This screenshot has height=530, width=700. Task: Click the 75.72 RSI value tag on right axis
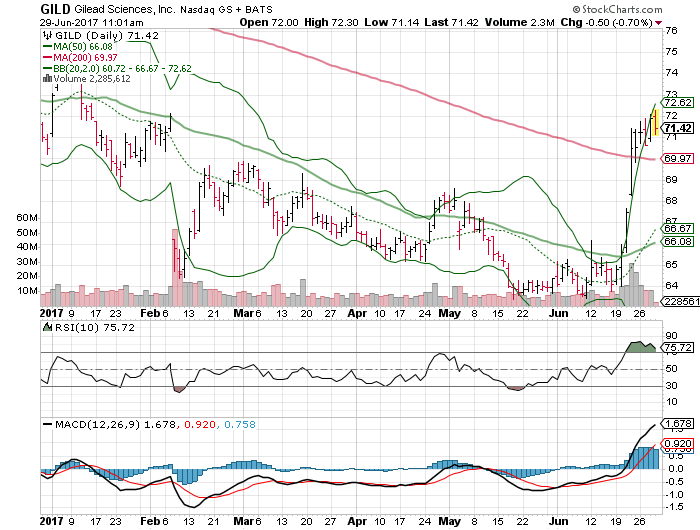[x=677, y=347]
